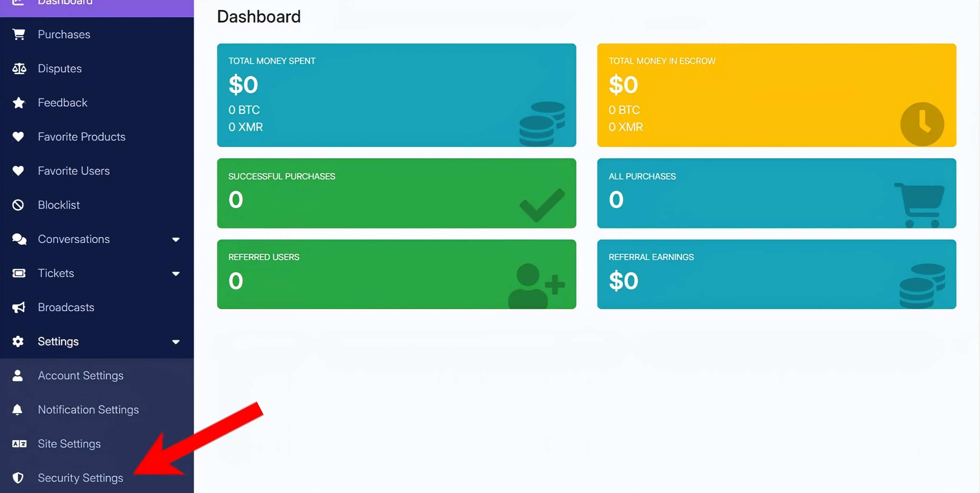This screenshot has width=980, height=493.
Task: Click the Successful Purchases checkmark icon
Action: [x=542, y=205]
